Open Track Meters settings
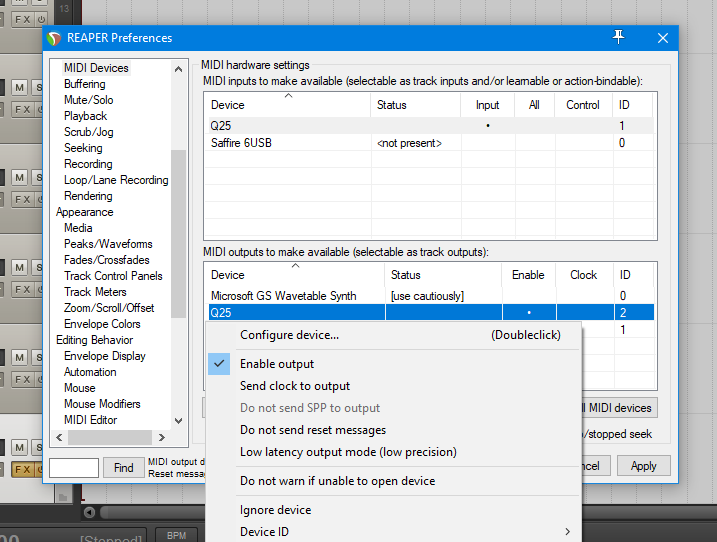The height and width of the screenshot is (542, 717). pos(95,292)
